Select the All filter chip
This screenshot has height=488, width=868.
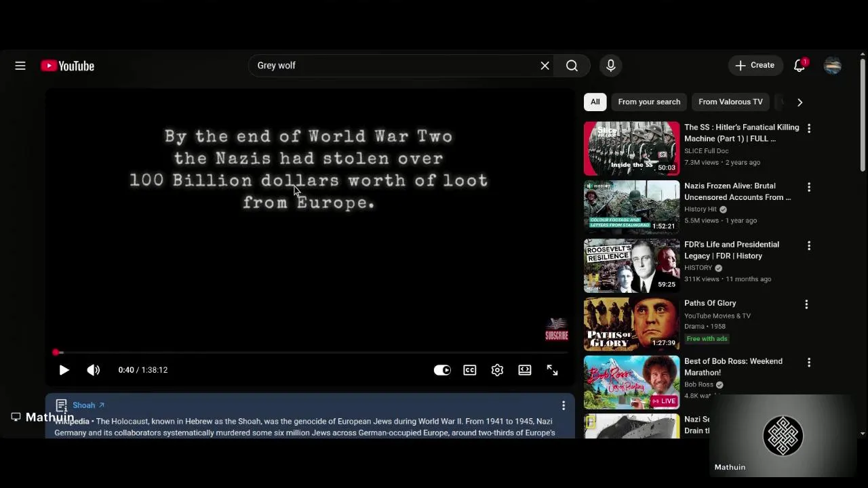click(595, 102)
